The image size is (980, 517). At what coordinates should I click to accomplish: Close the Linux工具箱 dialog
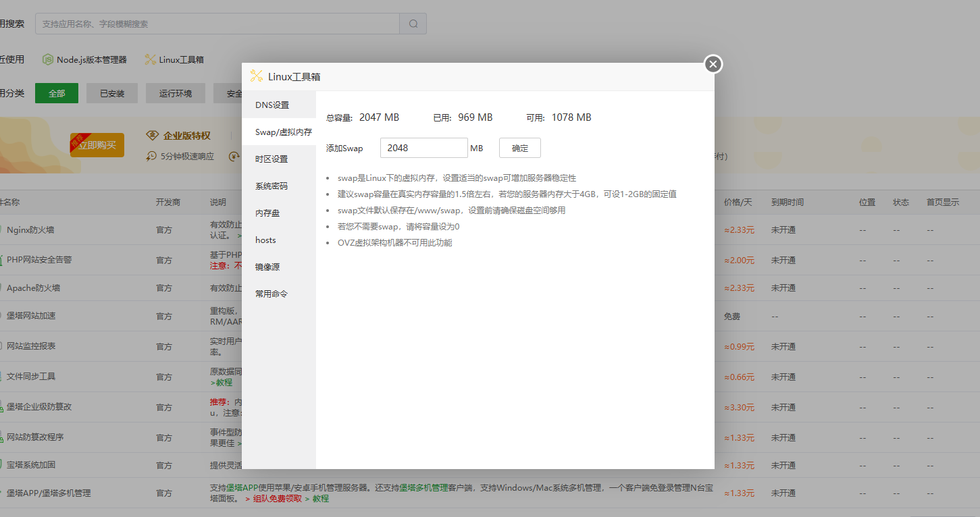(713, 64)
